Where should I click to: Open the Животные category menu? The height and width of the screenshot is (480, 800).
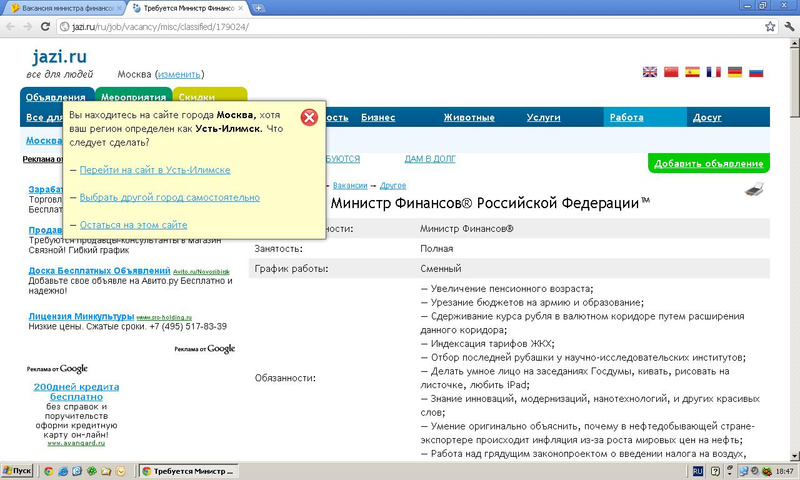(469, 117)
